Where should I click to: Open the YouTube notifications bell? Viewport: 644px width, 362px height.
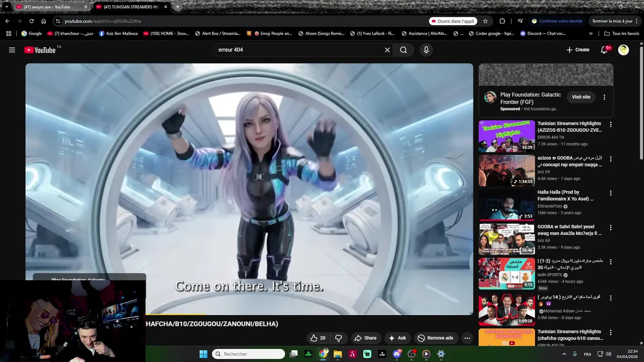(605, 50)
